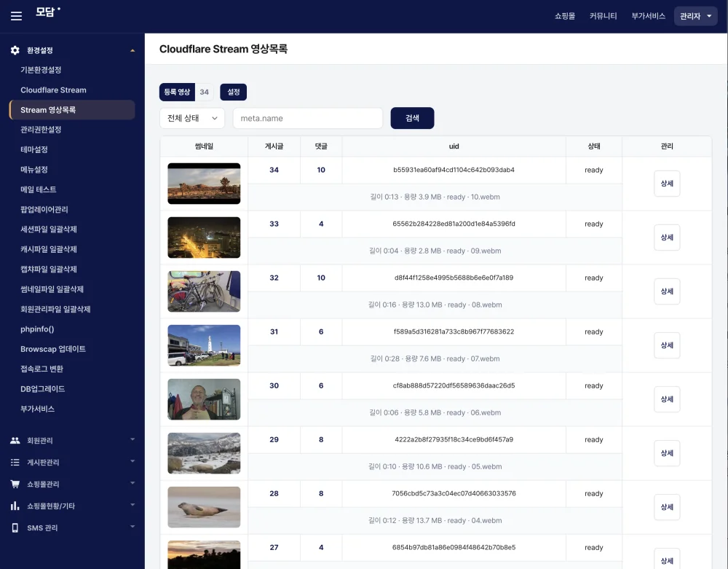Click the 설정 button
Viewport: 728px width, 569px height.
coord(233,92)
